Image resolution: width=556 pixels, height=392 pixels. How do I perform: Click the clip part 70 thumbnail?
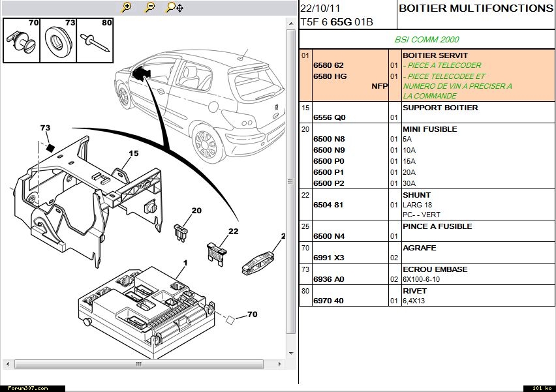click(x=22, y=40)
